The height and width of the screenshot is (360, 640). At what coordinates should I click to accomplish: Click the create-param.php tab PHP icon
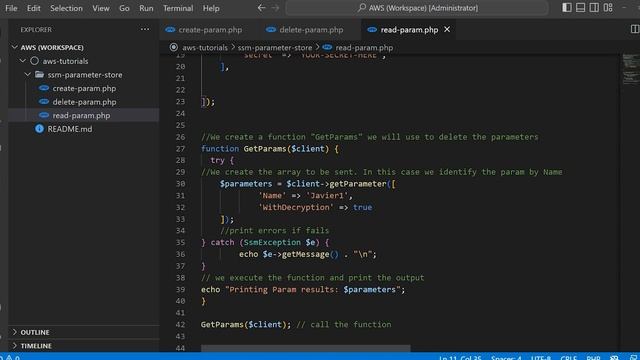pyautogui.click(x=170, y=29)
